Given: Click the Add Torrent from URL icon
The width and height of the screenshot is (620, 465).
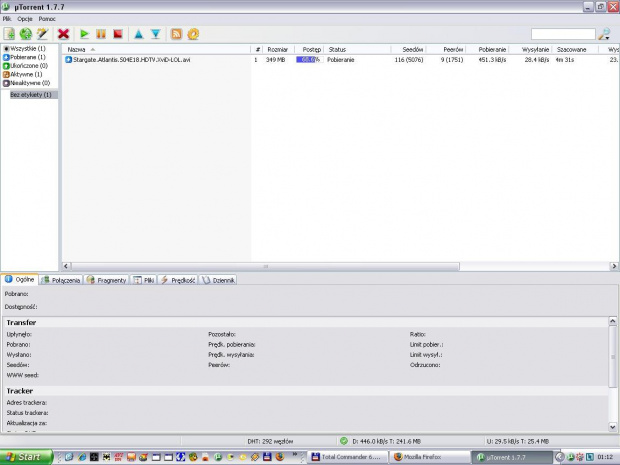Looking at the screenshot, I should pos(26,34).
